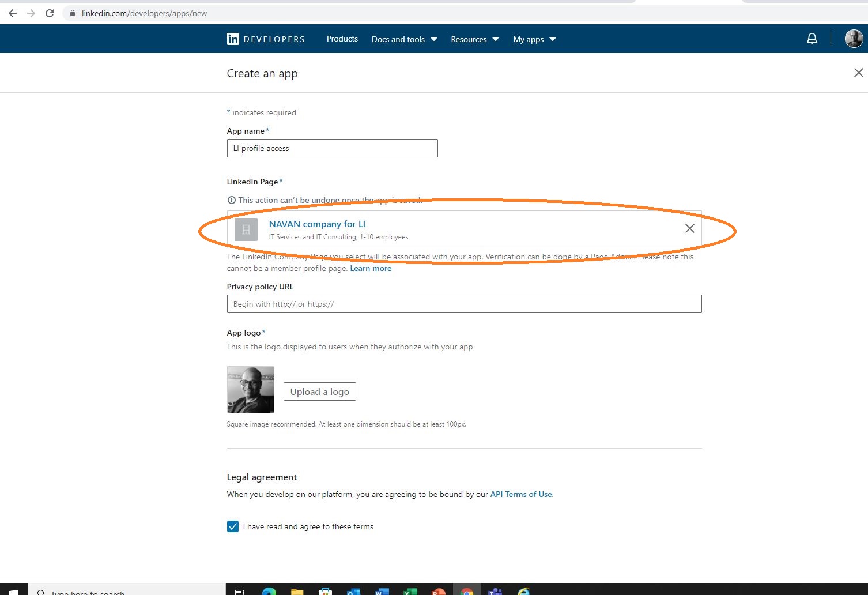This screenshot has width=868, height=595.
Task: Click the LinkedIn Developers logo
Action: click(x=266, y=39)
